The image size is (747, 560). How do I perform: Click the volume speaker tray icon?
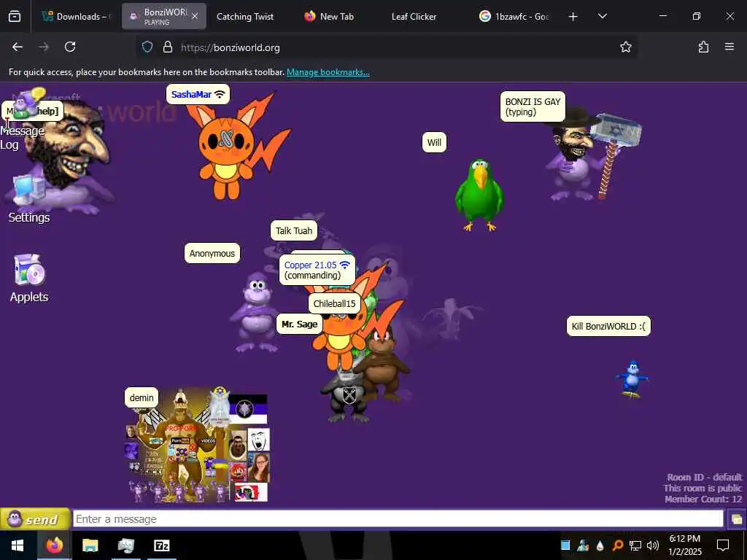pyautogui.click(x=653, y=545)
